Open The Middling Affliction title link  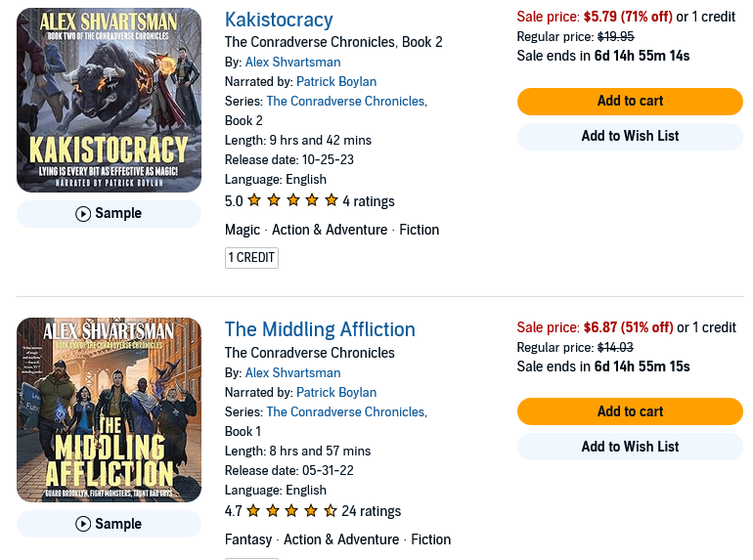(320, 329)
